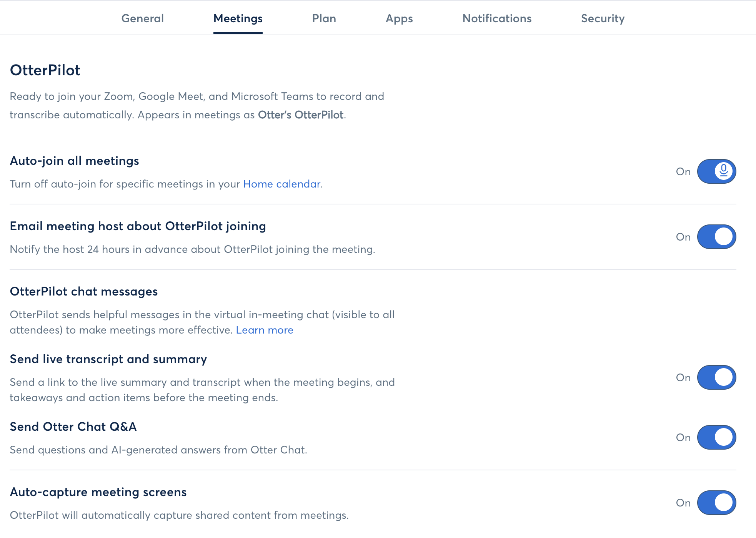Click On label beside Email host toggle
Screen dimensions: 756x538
point(683,237)
